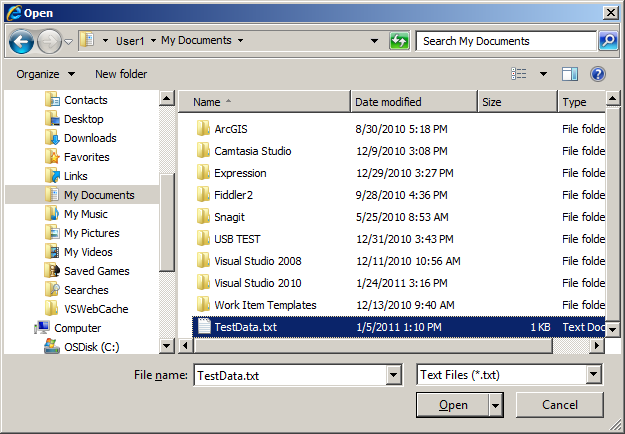This screenshot has width=625, height=434.
Task: Click horizontal scroll right arrow
Action: 597,346
